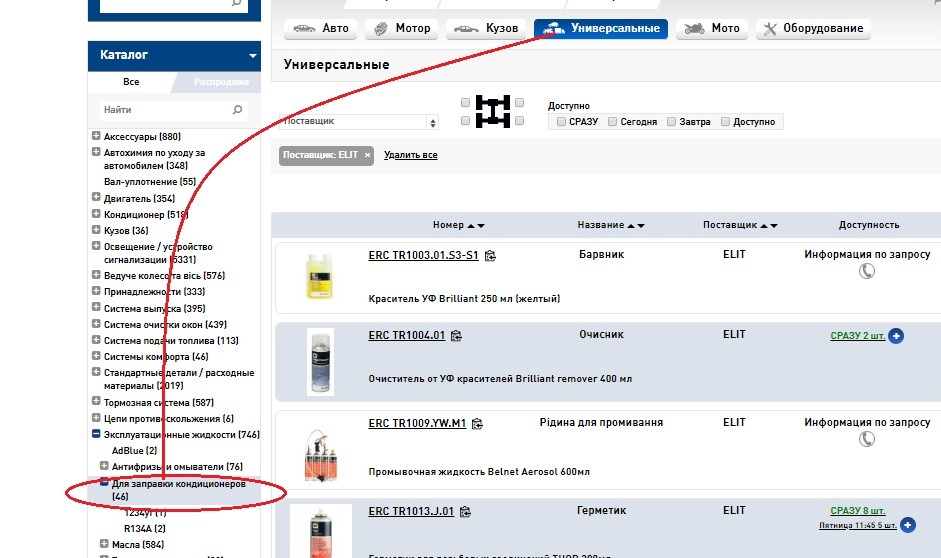Enable the СРАЗУ availability checkbox

coord(561,122)
